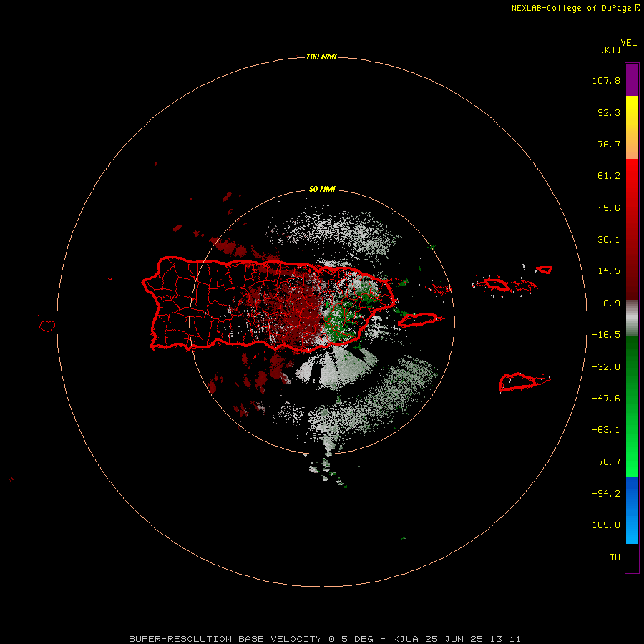Click the -32.0 legend value
644x644 pixels.
coord(606,367)
